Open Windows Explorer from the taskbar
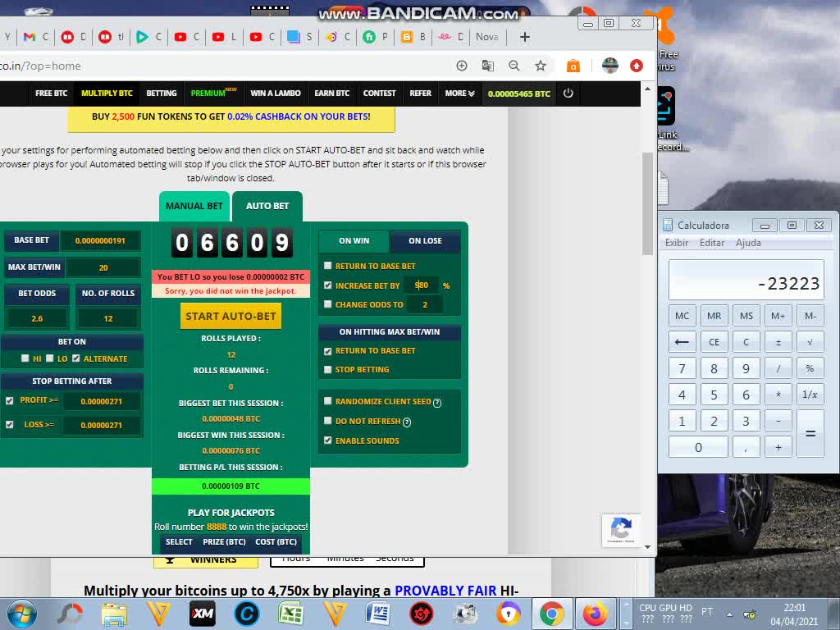The image size is (840, 630). click(x=115, y=614)
